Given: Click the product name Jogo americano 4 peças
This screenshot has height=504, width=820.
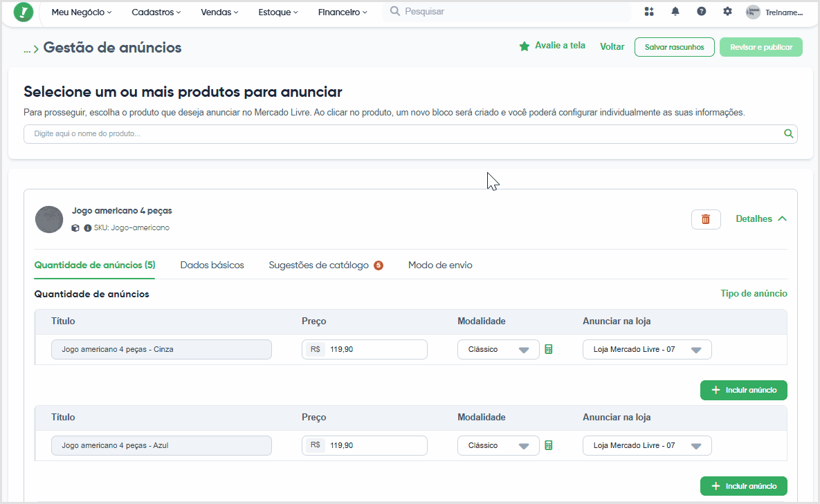Looking at the screenshot, I should (122, 210).
